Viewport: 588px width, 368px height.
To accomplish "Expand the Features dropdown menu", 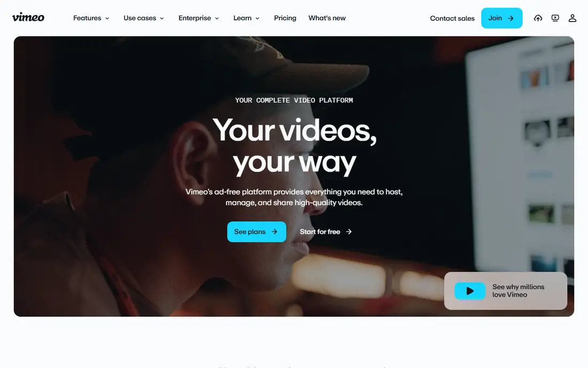I will coord(91,18).
